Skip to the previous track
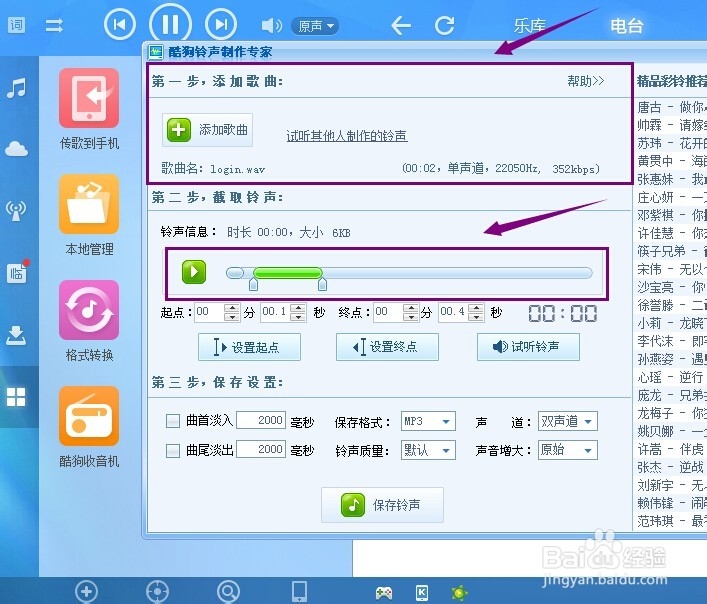The width and height of the screenshot is (707, 604). (x=119, y=24)
